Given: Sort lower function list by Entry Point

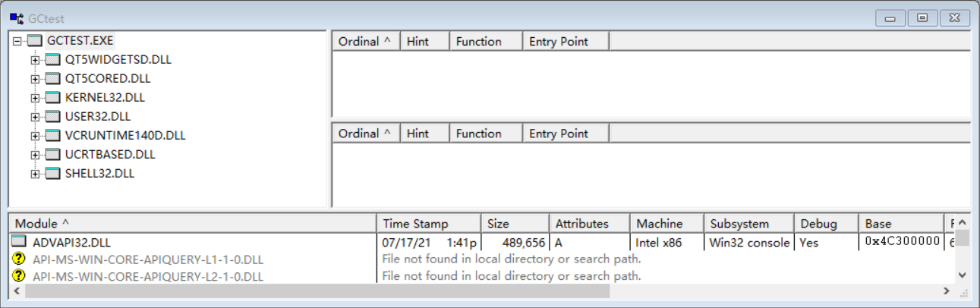Looking at the screenshot, I should click(x=566, y=134).
